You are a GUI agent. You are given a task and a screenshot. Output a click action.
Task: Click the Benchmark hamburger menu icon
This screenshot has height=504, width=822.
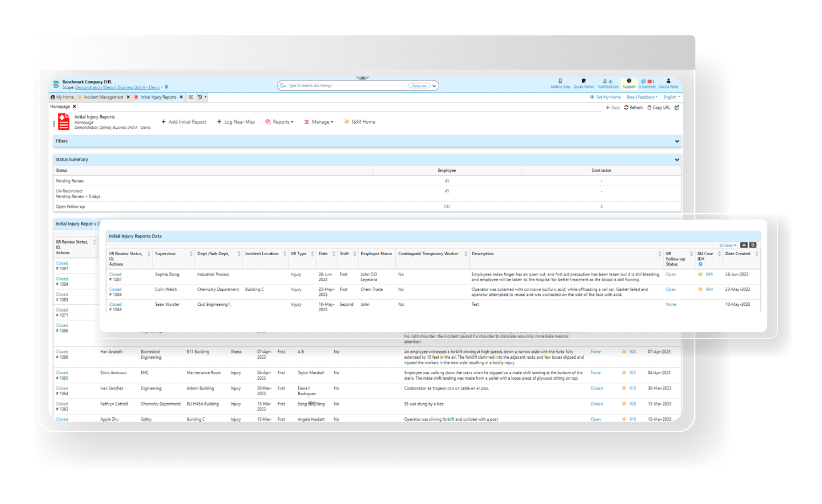pos(56,84)
